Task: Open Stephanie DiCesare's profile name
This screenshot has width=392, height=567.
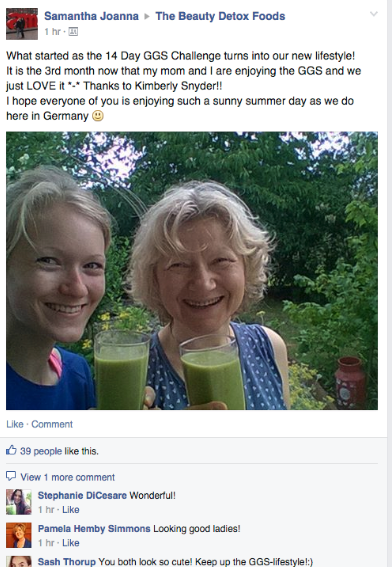Action: 82,495
